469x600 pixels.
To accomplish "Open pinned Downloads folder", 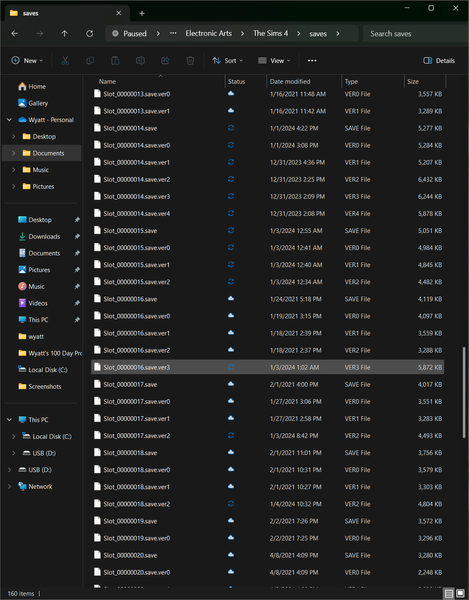I will tap(39, 236).
